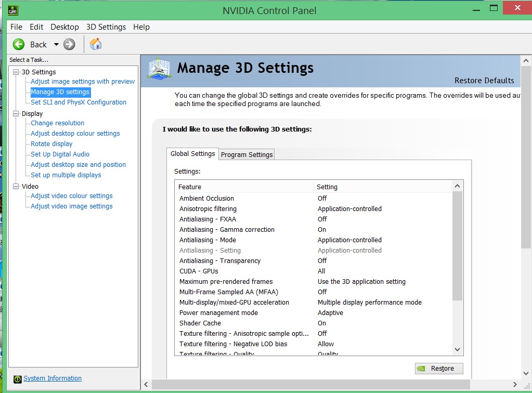Screen dimensions: 532x393
Task: Click the NVIDIA Control Panel title icon
Action: [13, 10]
